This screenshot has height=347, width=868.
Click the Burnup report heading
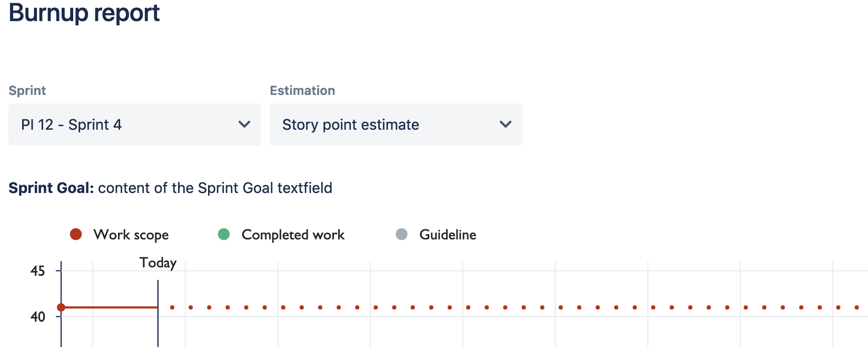pos(84,13)
